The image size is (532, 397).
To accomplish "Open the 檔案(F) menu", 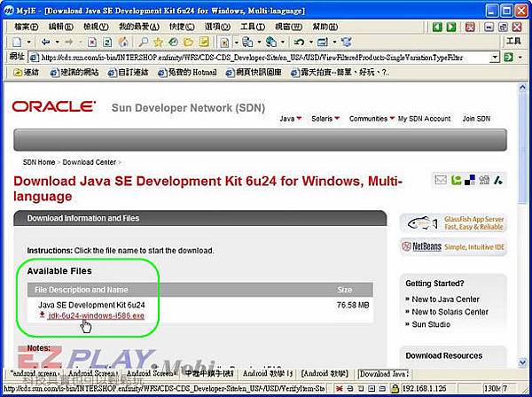I will [x=26, y=27].
